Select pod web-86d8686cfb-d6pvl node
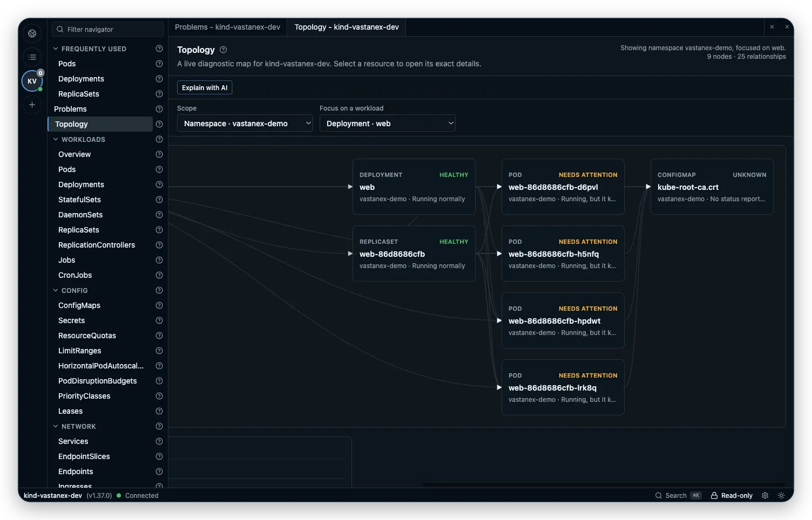Viewport: 812px width, 520px height. click(563, 187)
